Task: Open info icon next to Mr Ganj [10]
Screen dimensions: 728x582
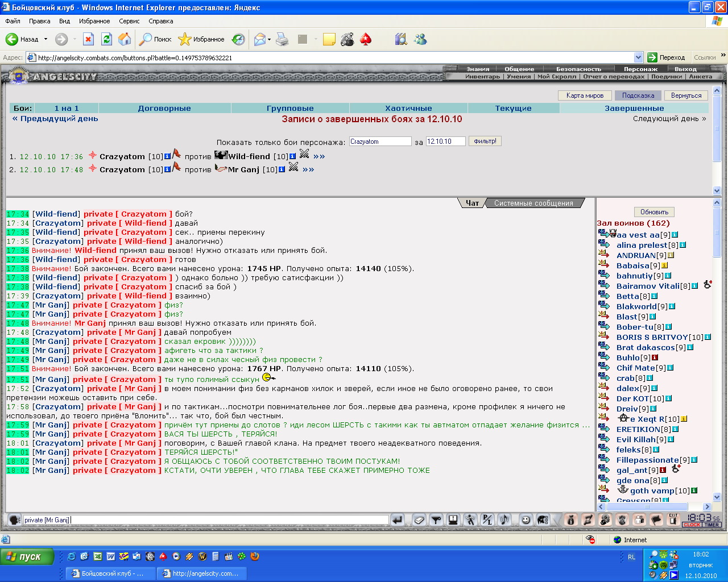Action: pos(282,169)
